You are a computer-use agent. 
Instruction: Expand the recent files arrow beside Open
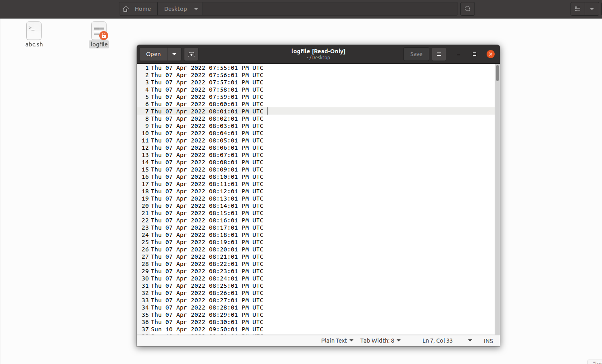[174, 54]
